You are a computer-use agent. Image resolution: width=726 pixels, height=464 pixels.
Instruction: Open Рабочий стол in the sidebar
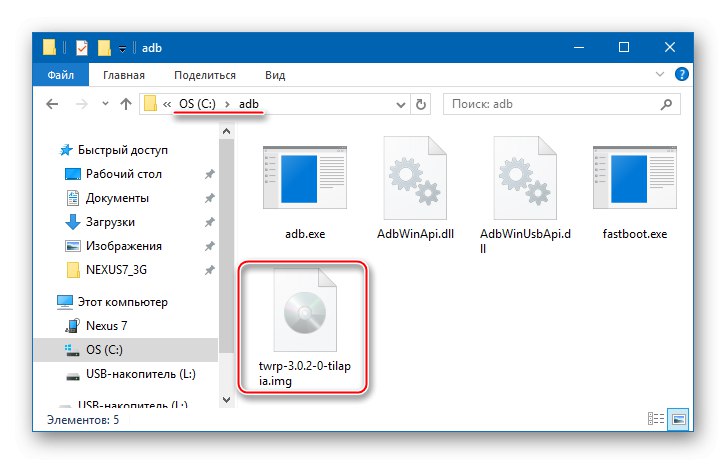pos(123,174)
